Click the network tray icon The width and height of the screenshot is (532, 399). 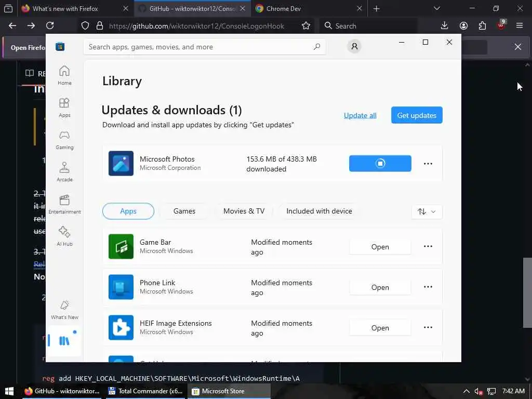491,392
